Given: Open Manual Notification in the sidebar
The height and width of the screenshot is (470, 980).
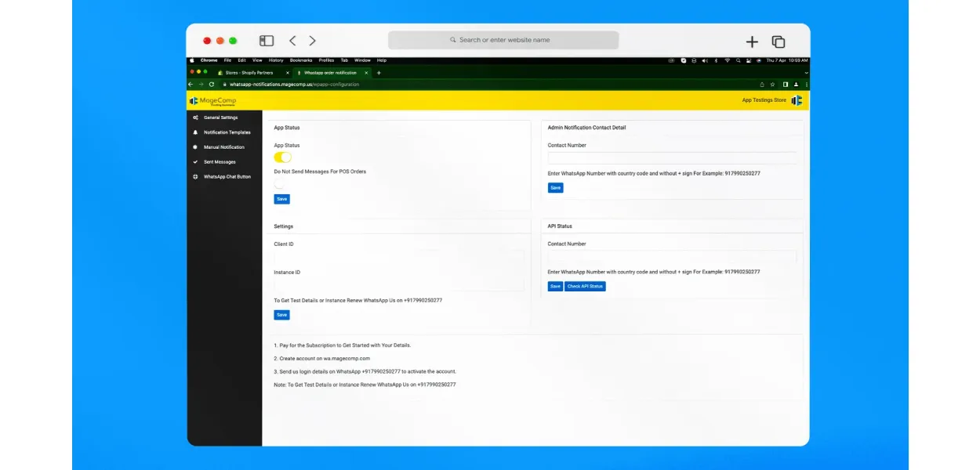Looking at the screenshot, I should (223, 147).
